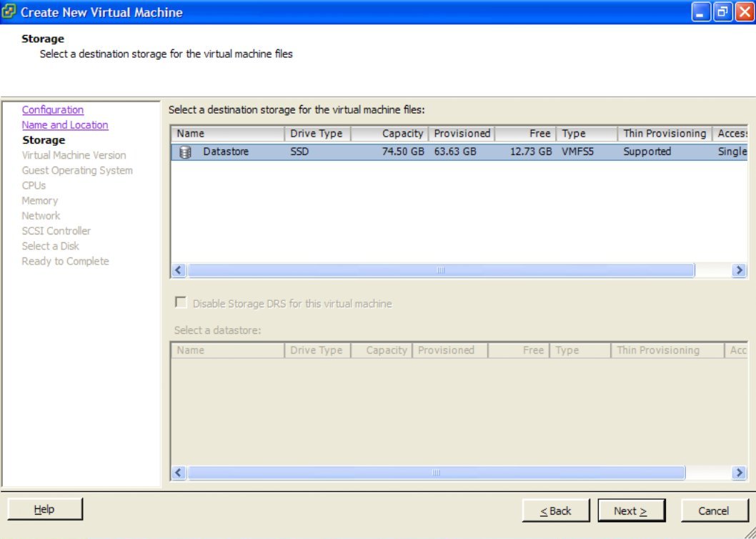Viewport: 756px width, 539px height.
Task: Click left arrow of lower datastore table's horizontal scrollbar
Action: click(x=179, y=473)
